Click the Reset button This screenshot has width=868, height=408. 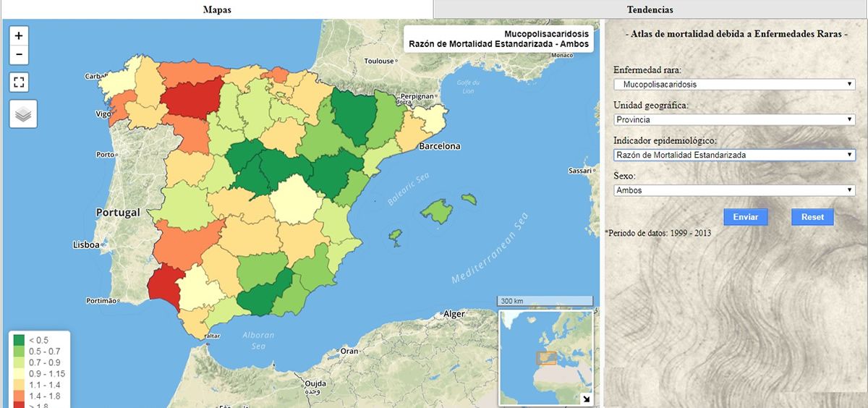812,217
